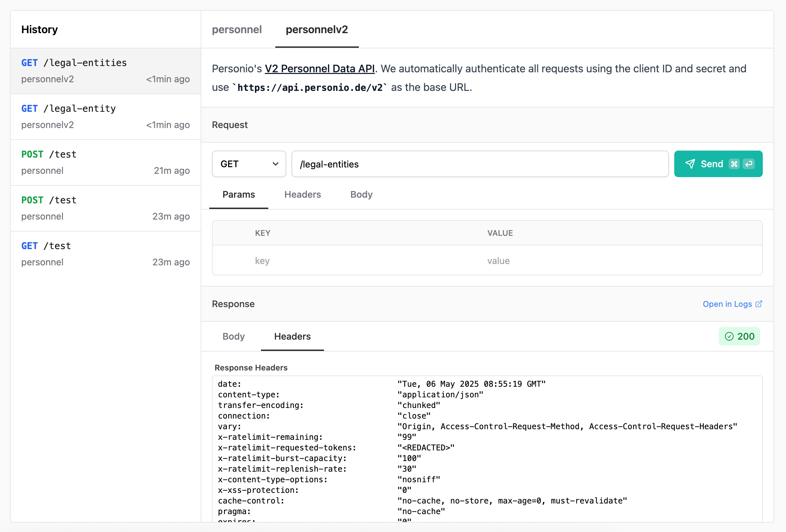Click the x-ratelimit-remaining value "99"
This screenshot has width=786, height=532.
[407, 437]
